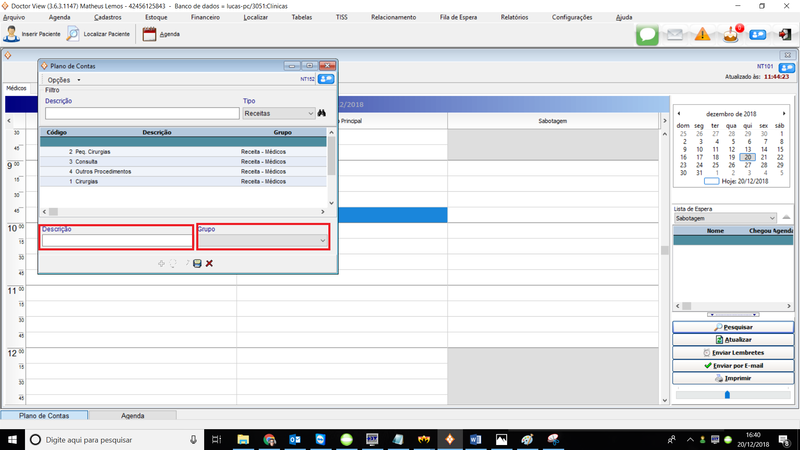Open Localizar Paciente from the toolbar
800x450 pixels.
click(73, 34)
